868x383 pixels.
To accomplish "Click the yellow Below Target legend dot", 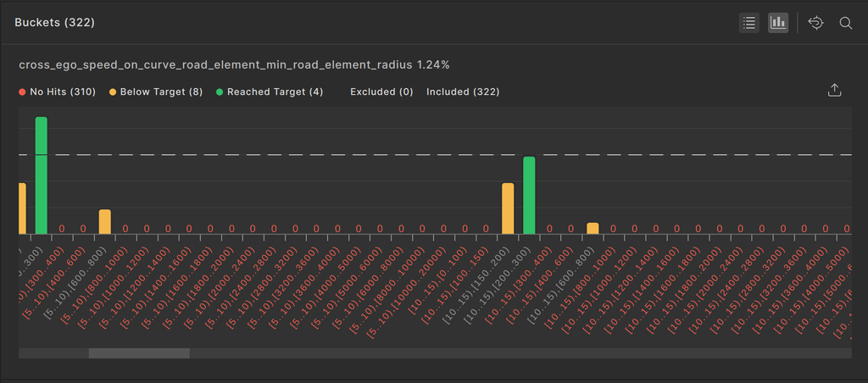I will pos(113,92).
